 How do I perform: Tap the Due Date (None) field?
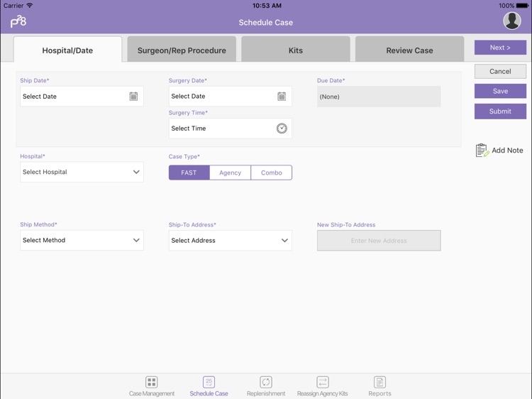pyautogui.click(x=379, y=97)
